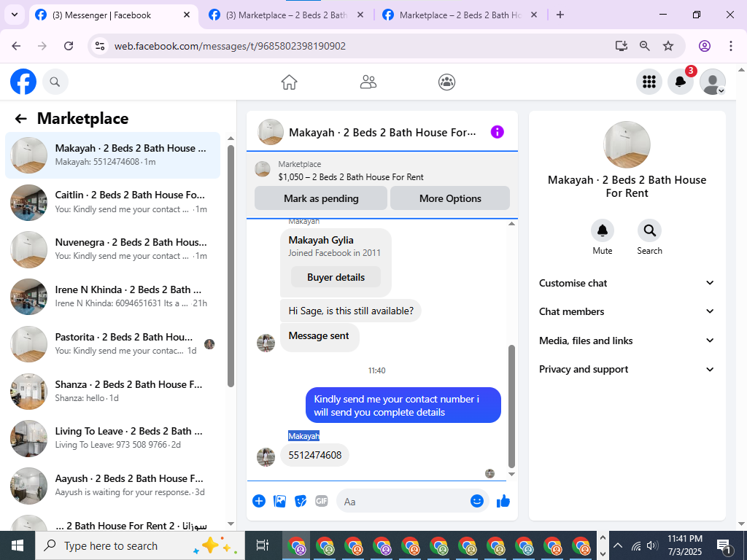Click the Hi Sage, is this still available message
Viewport: 747px width, 560px height.
[x=351, y=311]
